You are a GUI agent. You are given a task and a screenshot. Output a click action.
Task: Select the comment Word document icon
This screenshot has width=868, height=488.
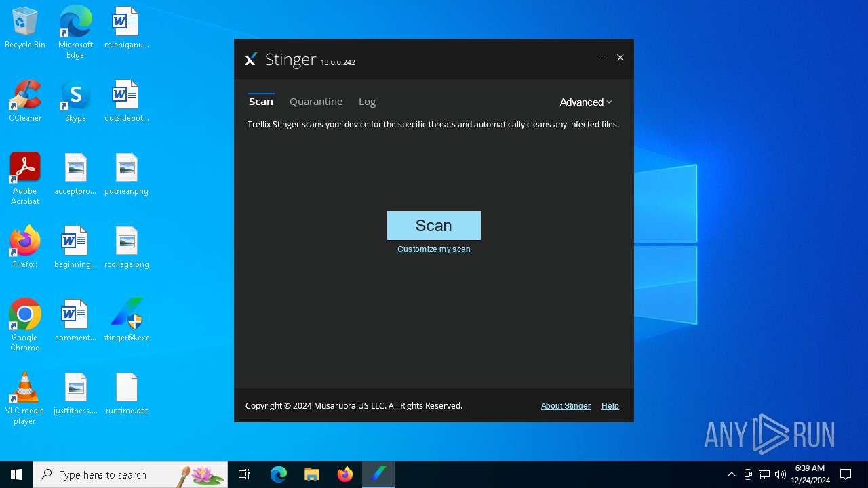(75, 321)
